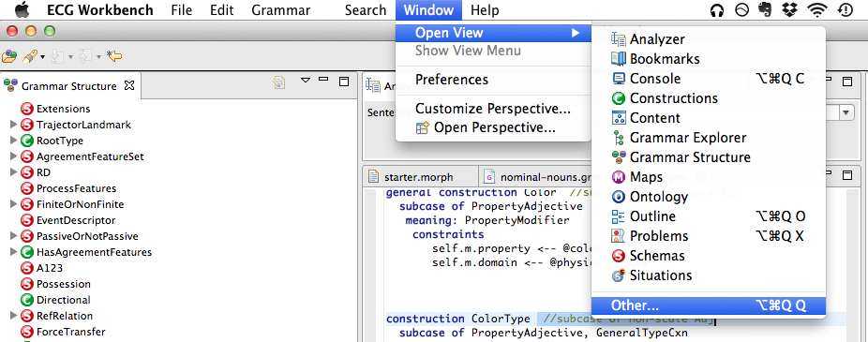This screenshot has width=868, height=342.
Task: Minimize the Grammar Structure panel
Action: (324, 80)
